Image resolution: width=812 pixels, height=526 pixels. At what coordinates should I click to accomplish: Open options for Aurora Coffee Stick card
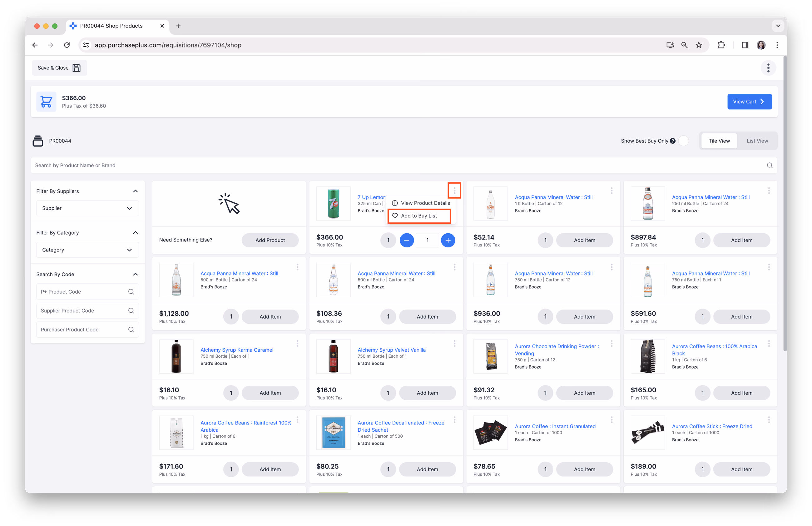(769, 419)
